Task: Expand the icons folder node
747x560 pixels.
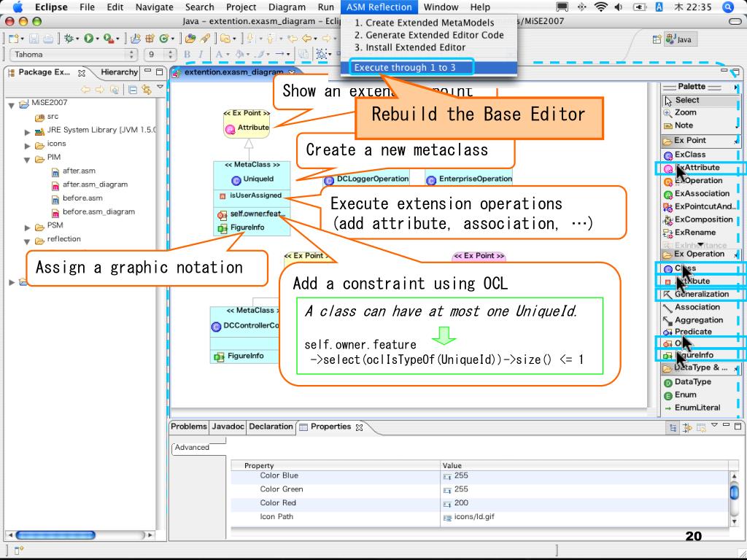Action: (28, 145)
